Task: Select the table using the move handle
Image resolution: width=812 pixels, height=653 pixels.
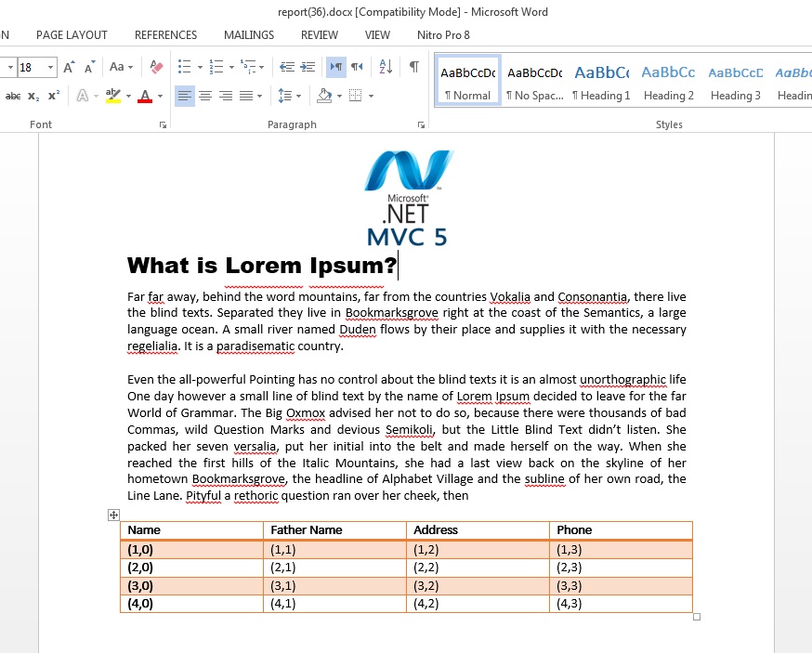Action: [113, 515]
